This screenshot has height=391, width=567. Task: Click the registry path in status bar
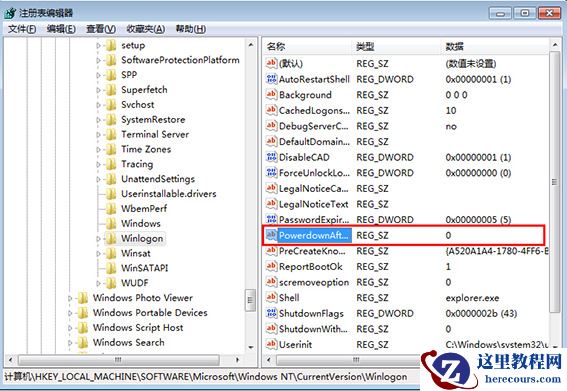coord(205,377)
